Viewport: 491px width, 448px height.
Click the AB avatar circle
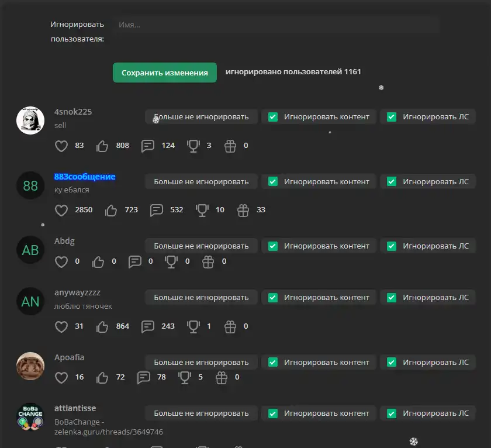click(x=30, y=250)
